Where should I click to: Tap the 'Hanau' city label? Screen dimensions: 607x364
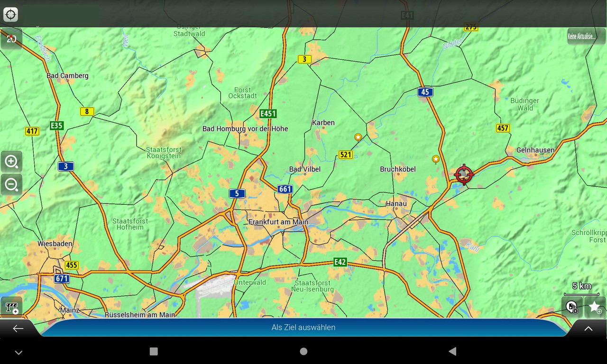coord(396,204)
